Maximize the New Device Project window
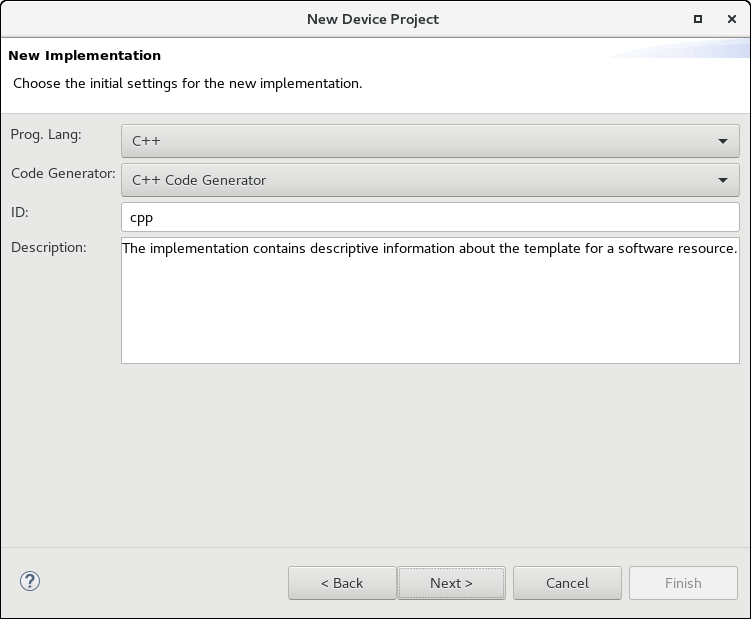751x619 pixels. click(x=698, y=19)
